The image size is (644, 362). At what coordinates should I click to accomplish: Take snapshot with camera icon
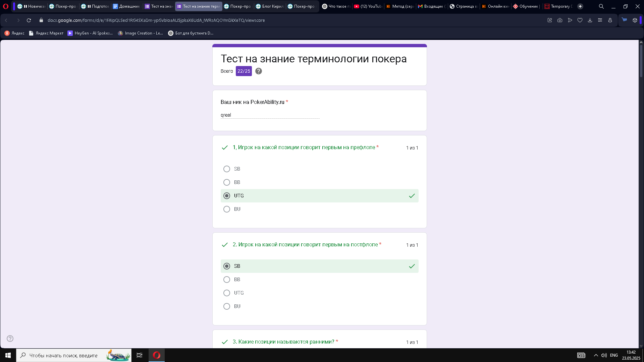click(560, 20)
